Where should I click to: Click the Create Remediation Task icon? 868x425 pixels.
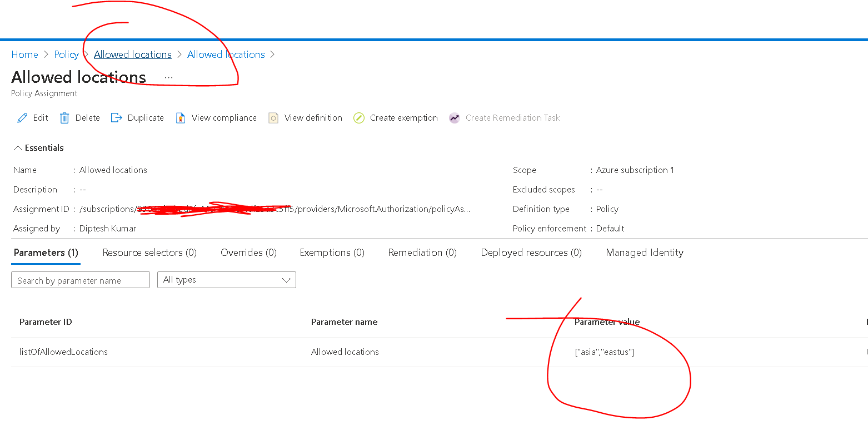click(x=454, y=117)
